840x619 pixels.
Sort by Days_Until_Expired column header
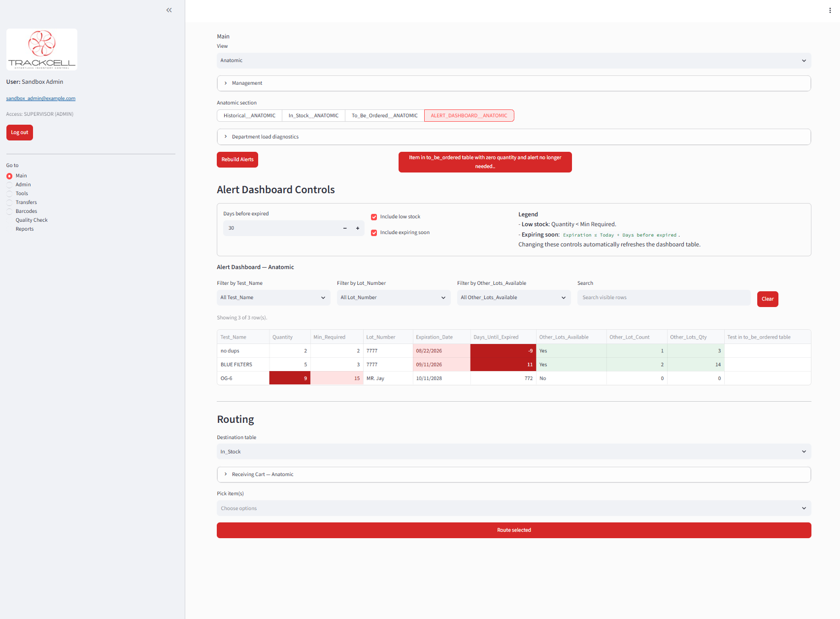(x=503, y=337)
